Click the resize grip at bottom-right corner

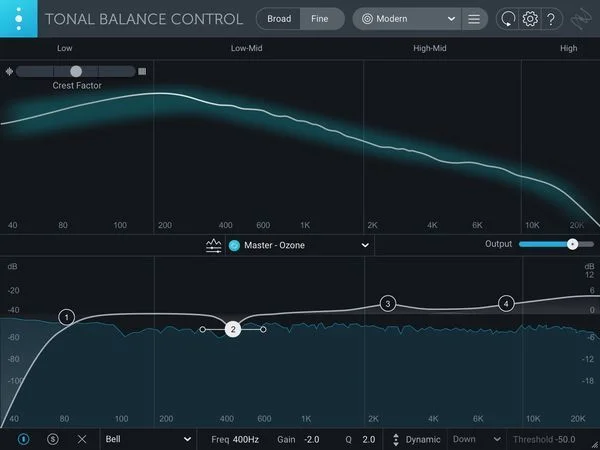pos(595,445)
